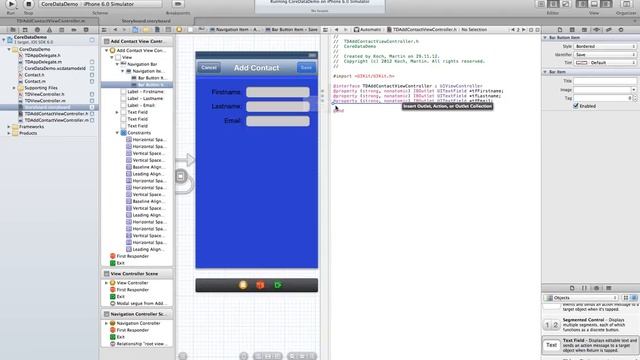Open the Identifier Save dropdown
Image resolution: width=640 pixels, height=360 pixels.
coord(605,55)
